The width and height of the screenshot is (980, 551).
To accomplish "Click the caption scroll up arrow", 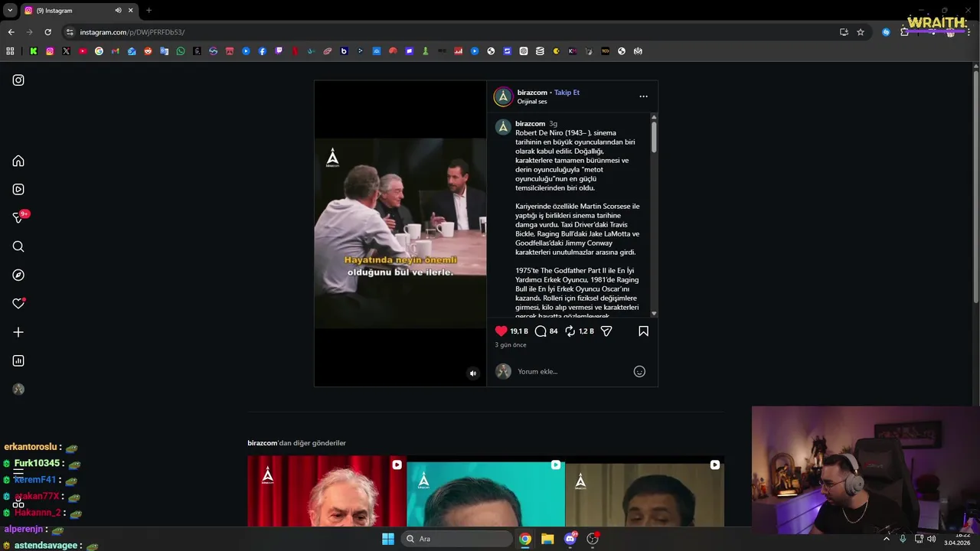I will 654,117.
